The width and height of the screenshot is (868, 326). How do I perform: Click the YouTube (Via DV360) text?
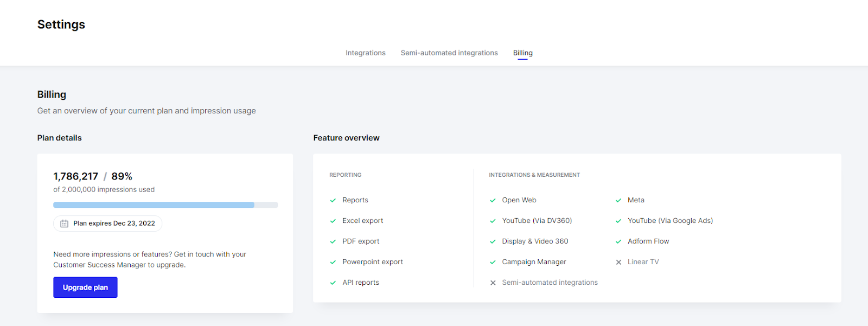click(x=537, y=221)
